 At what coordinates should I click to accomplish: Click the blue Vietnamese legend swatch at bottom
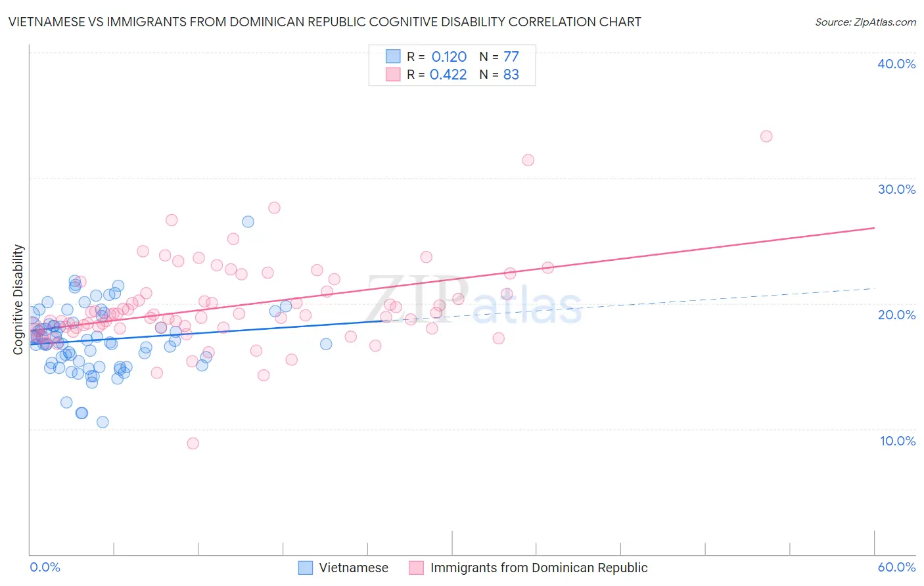coord(306,568)
